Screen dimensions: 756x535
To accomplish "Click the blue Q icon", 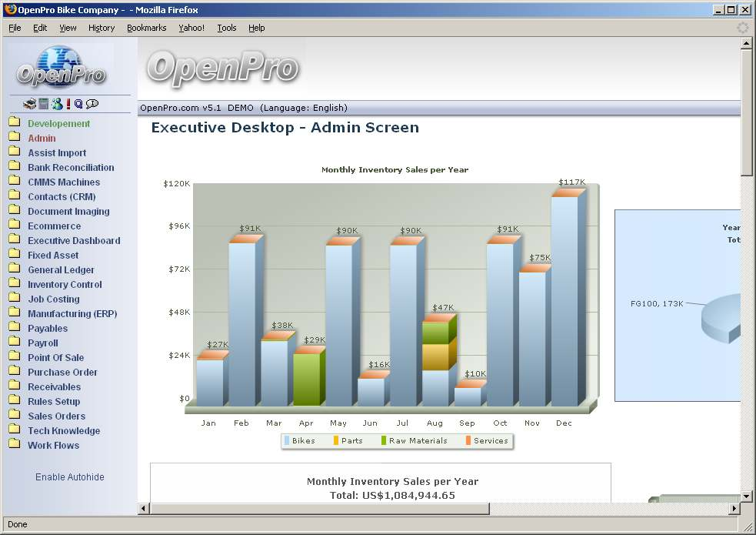I will (78, 104).
